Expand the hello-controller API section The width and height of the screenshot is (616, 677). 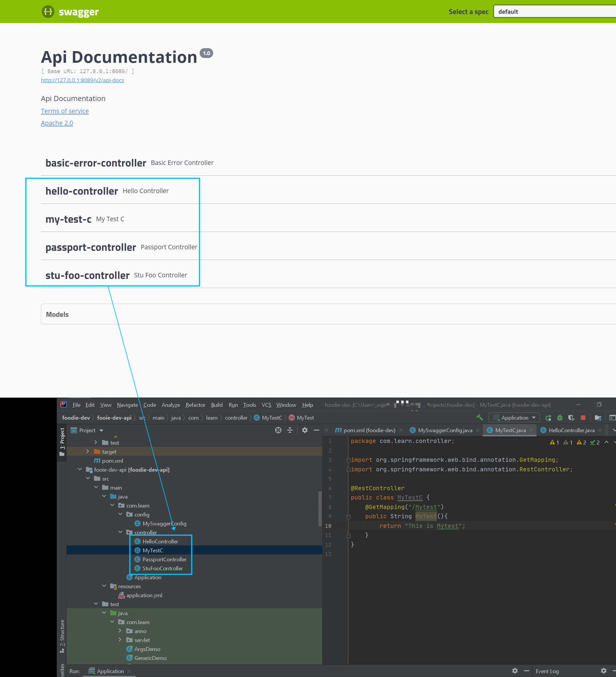(328, 191)
